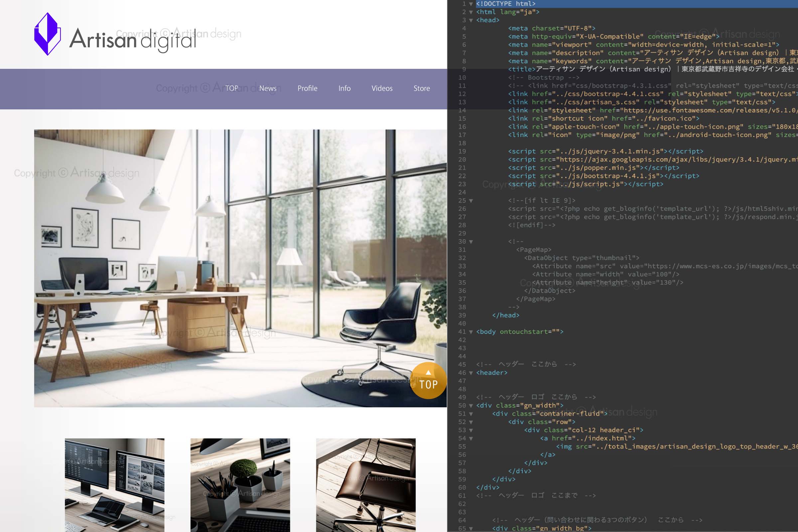798x532 pixels.
Task: Click the TOP navigation menu item
Action: tap(231, 88)
